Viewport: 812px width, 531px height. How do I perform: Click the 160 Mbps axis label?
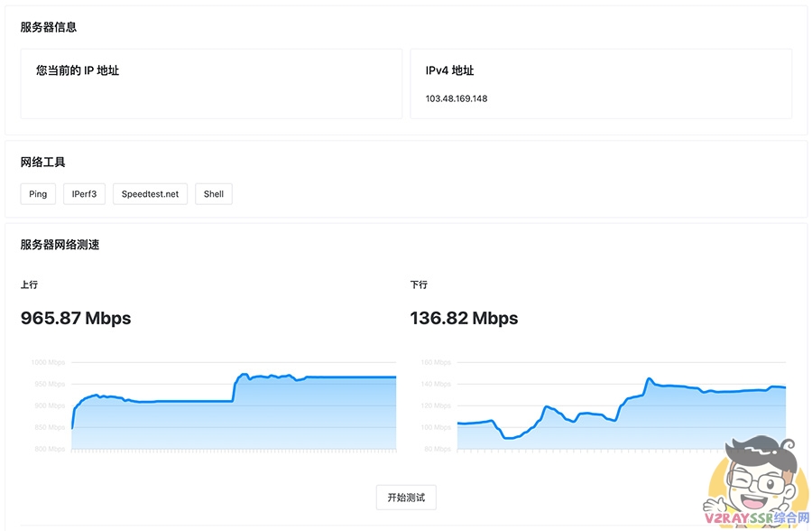[436, 361]
